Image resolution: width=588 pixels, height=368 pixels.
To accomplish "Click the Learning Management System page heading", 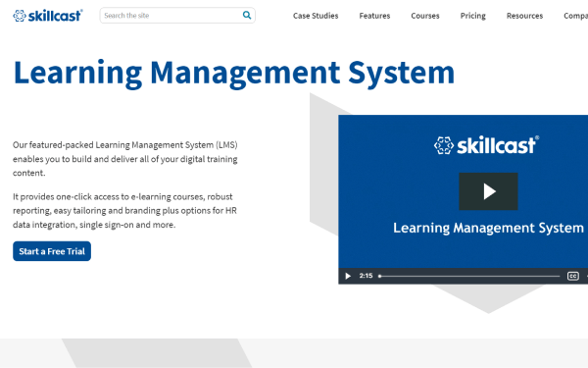I will click(234, 73).
